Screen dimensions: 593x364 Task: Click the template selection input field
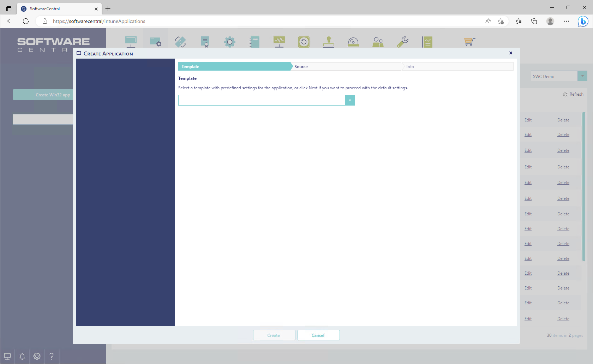point(261,100)
